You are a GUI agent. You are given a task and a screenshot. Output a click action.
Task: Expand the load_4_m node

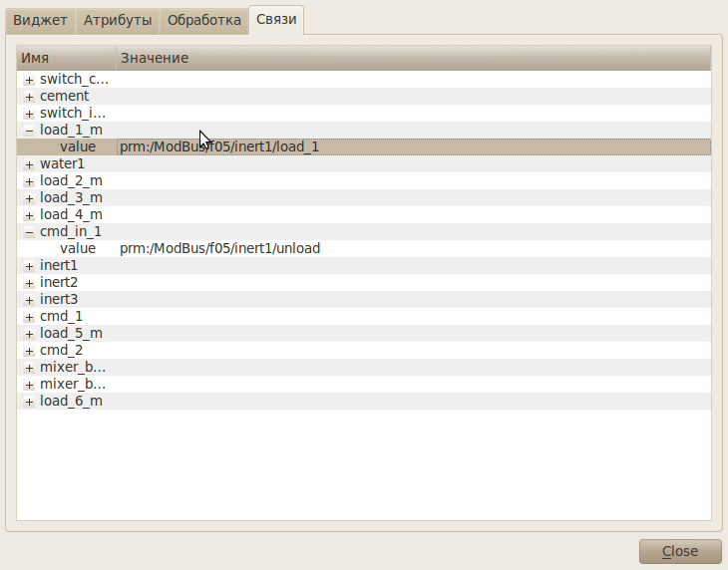[29, 215]
